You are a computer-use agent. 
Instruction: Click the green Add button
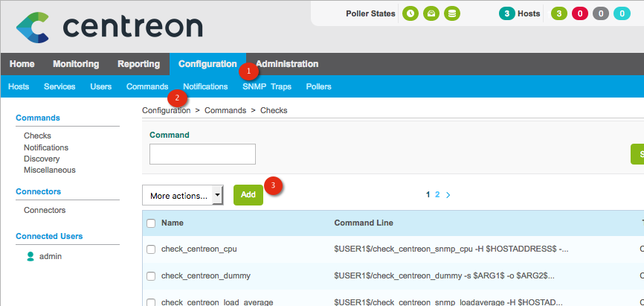pyautogui.click(x=248, y=195)
